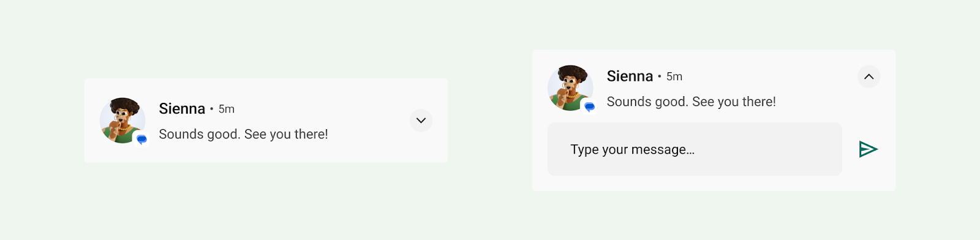Open 'Sounds good. See you there!' in expanded card
Image resolution: width=980 pixels, height=240 pixels.
[691, 102]
